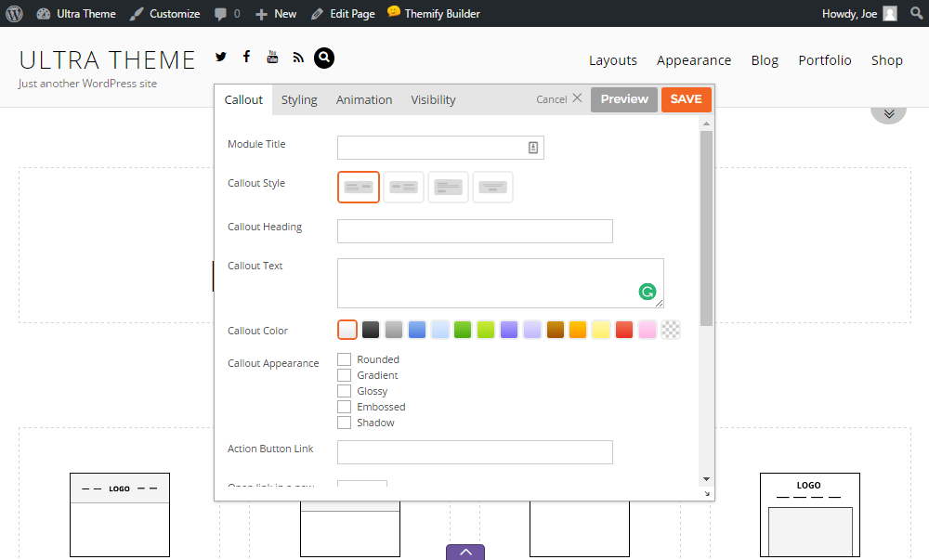Click the admin bar search magnifier icon

click(915, 14)
